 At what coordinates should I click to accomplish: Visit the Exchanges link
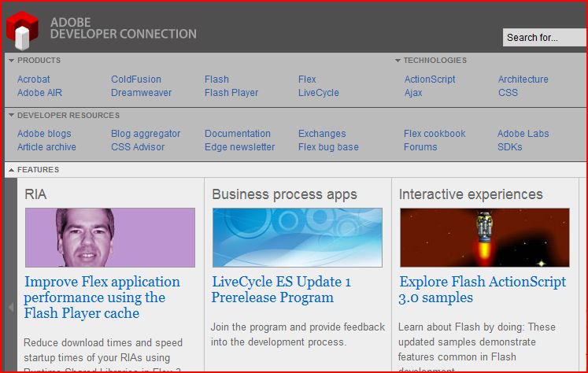(322, 134)
